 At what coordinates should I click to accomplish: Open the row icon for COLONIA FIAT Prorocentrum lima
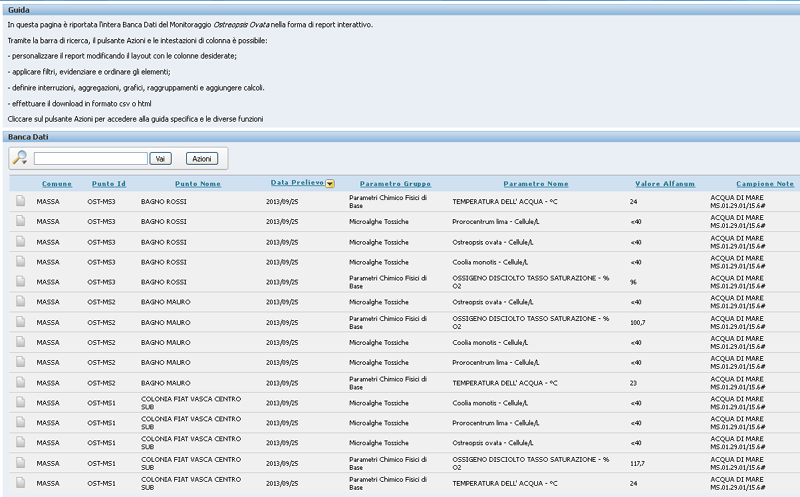click(x=20, y=423)
